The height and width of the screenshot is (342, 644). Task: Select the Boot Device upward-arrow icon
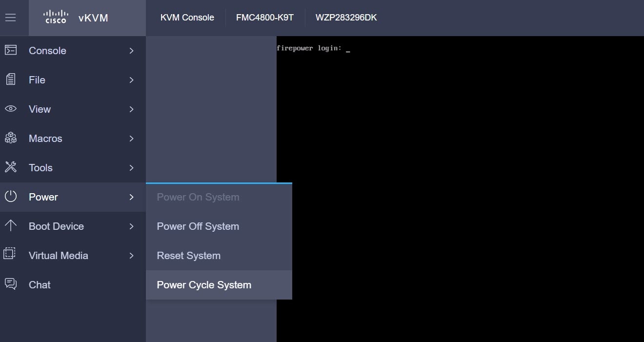11,226
